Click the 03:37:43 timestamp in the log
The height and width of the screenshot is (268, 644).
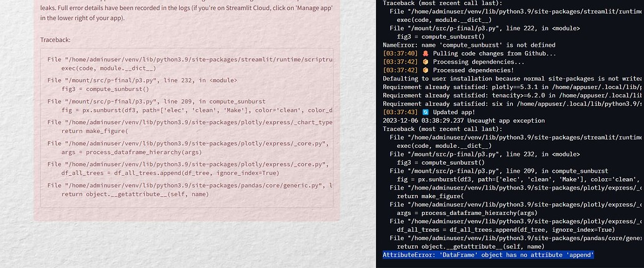pos(401,112)
